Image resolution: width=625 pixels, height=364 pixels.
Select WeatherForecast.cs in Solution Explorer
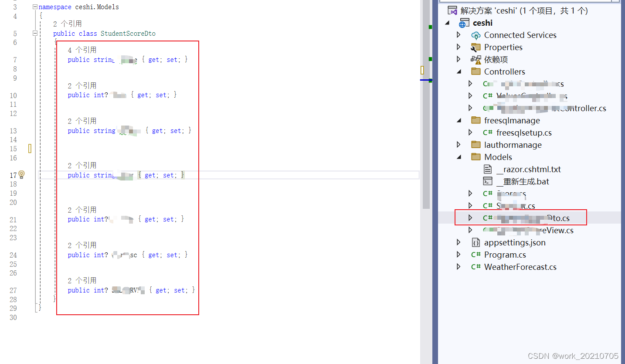click(x=520, y=266)
